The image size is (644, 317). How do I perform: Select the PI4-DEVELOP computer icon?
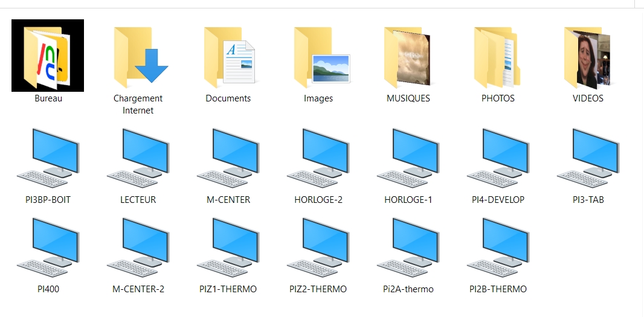pyautogui.click(x=498, y=158)
